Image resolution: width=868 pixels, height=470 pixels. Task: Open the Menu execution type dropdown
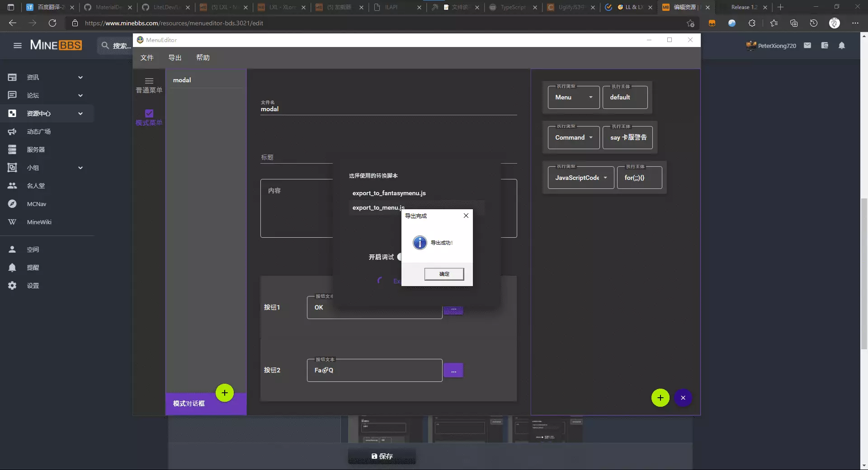coord(574,97)
